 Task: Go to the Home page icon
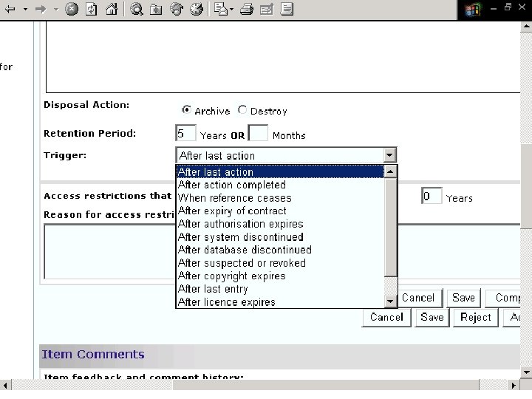coord(112,9)
